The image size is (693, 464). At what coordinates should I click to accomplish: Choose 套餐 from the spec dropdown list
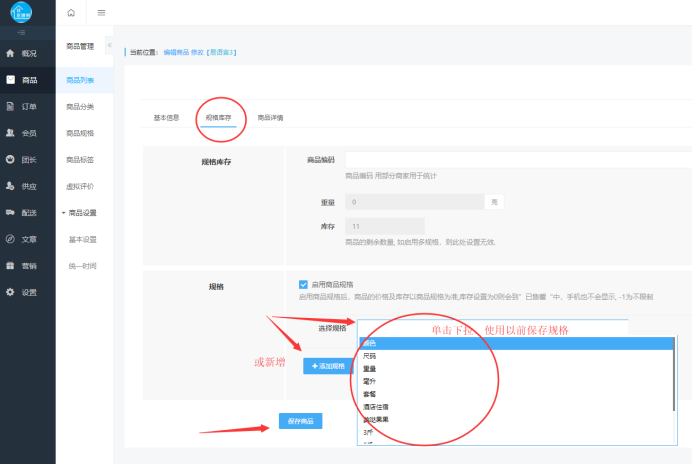371,395
